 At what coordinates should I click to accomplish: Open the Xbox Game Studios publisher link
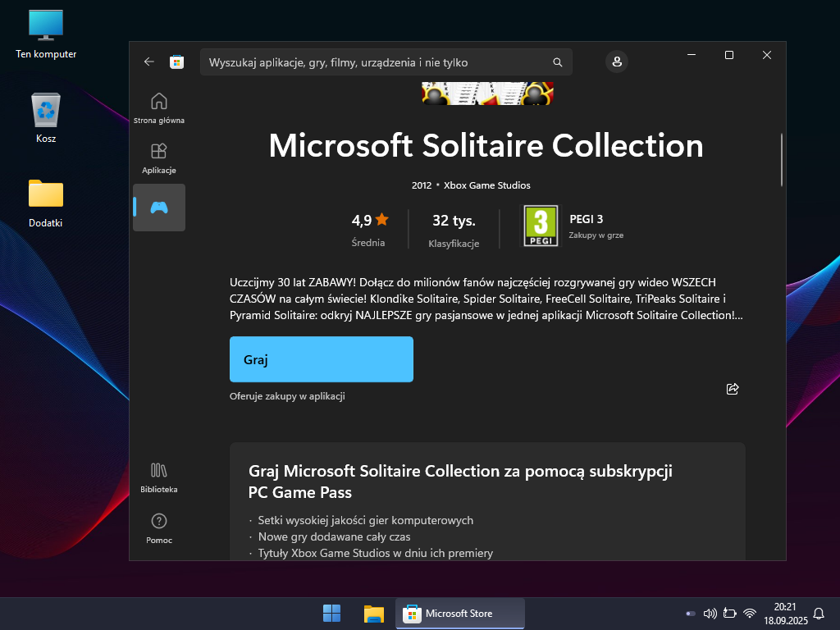point(486,185)
